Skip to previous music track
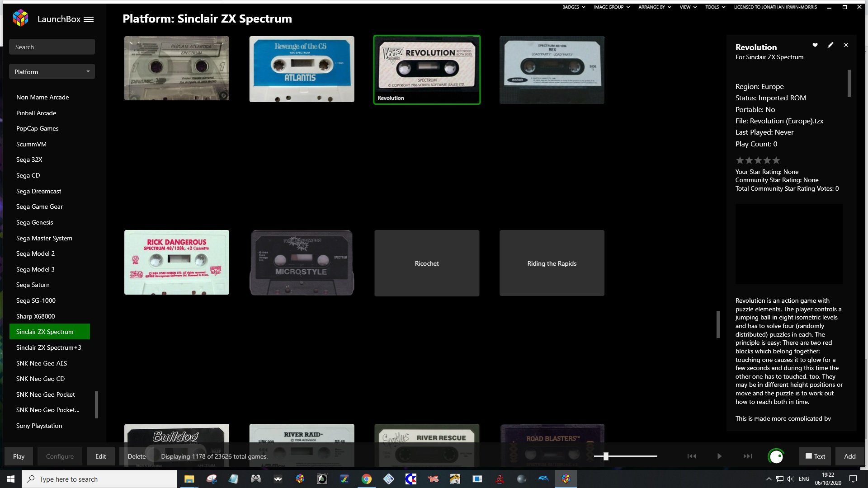 (x=692, y=456)
